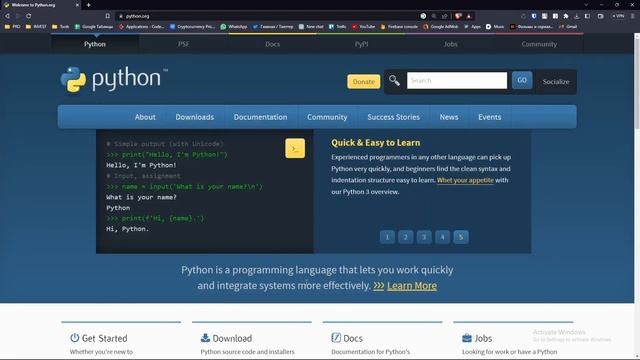Viewport: 640px width, 360px height.
Task: Toggle the VPN button in toolbar
Action: [x=618, y=16]
